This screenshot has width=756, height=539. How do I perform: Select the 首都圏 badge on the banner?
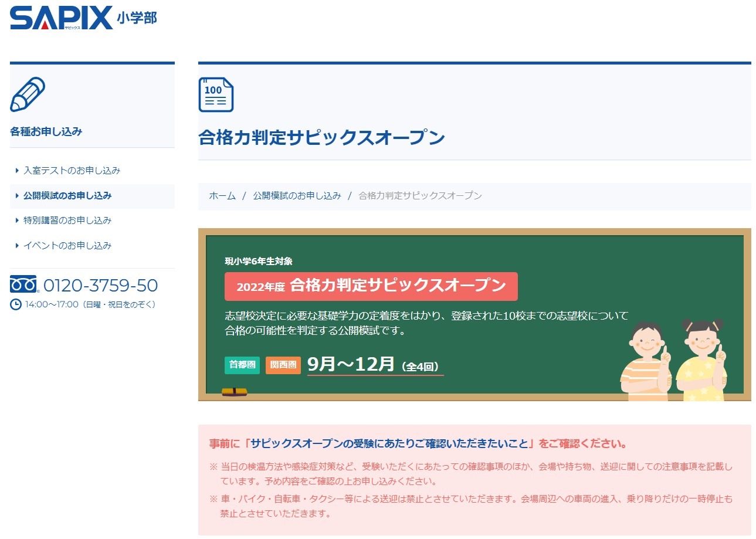(x=242, y=364)
